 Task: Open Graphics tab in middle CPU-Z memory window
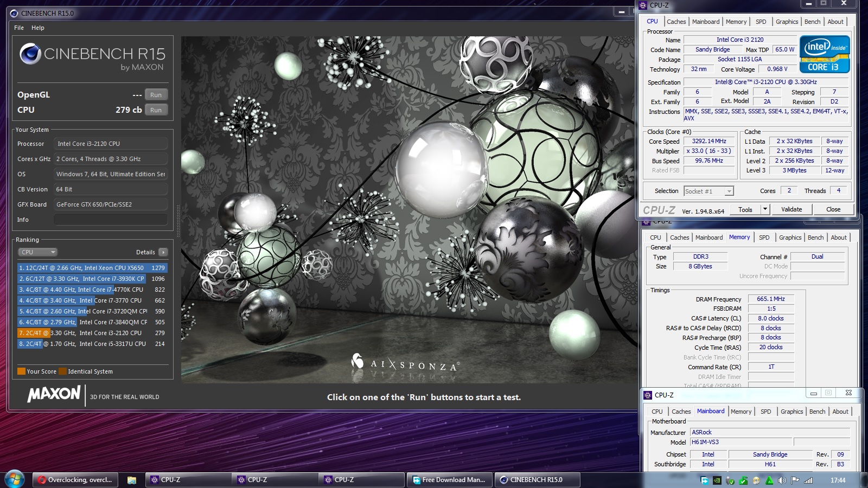pyautogui.click(x=790, y=237)
